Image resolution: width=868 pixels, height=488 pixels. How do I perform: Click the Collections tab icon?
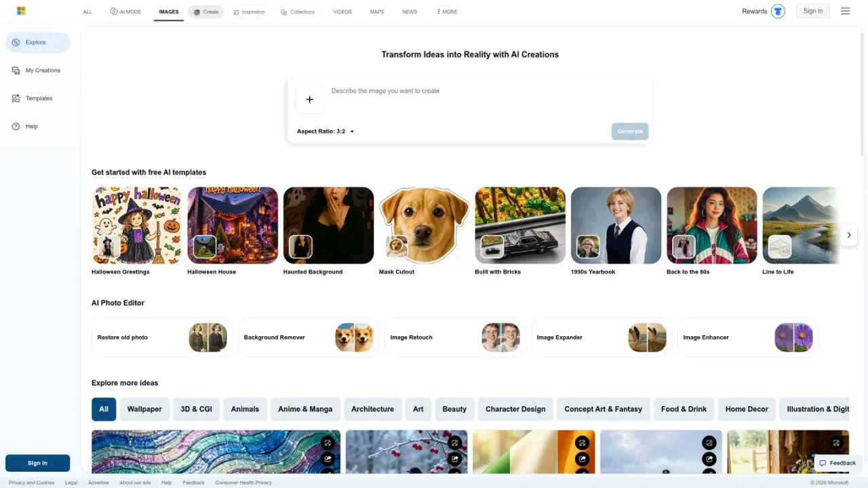coord(285,12)
